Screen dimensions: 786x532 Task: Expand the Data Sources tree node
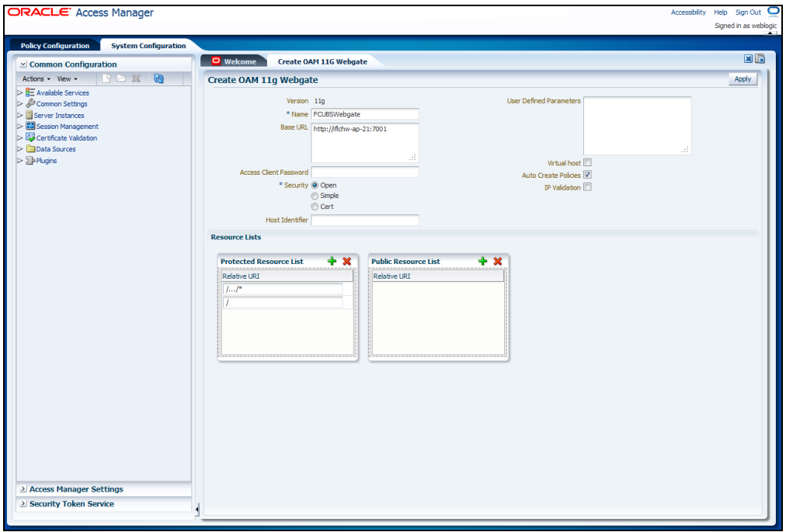tap(20, 149)
